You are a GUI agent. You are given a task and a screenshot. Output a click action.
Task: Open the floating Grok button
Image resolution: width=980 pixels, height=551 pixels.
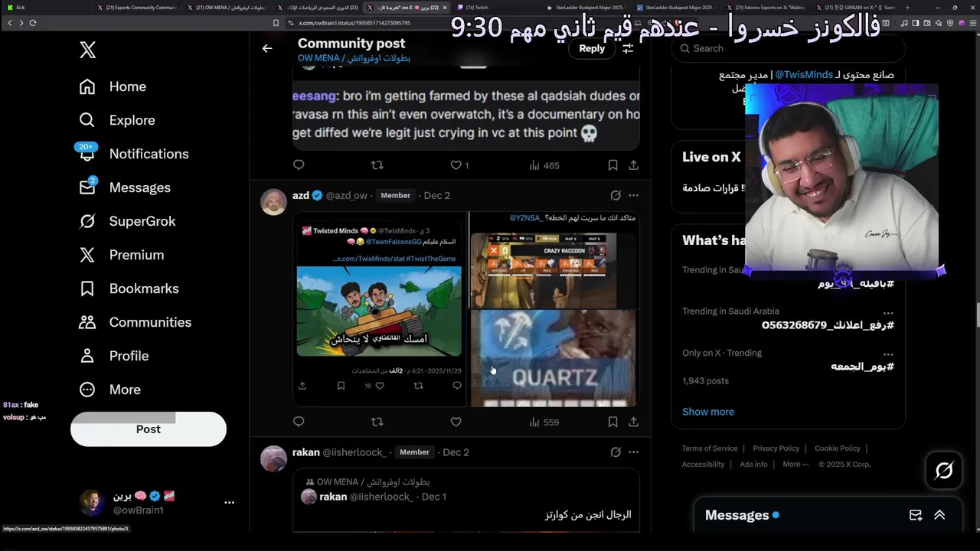(x=944, y=471)
